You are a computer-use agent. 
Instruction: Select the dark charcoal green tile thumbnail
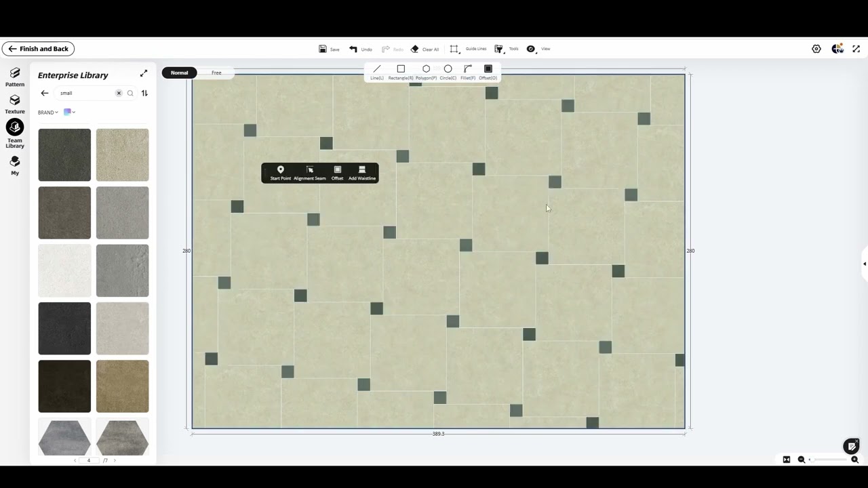pyautogui.click(x=64, y=155)
